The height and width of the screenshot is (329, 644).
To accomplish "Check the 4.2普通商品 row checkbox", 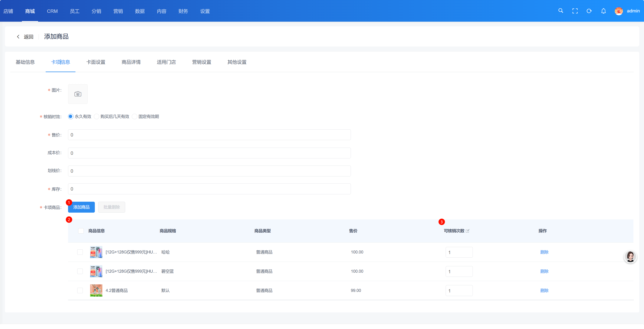I will [80, 291].
